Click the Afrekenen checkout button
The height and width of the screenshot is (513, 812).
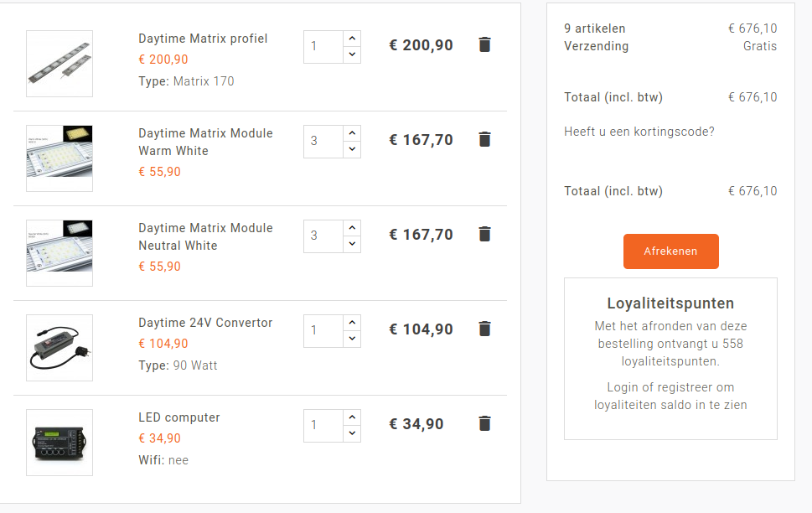pos(670,251)
